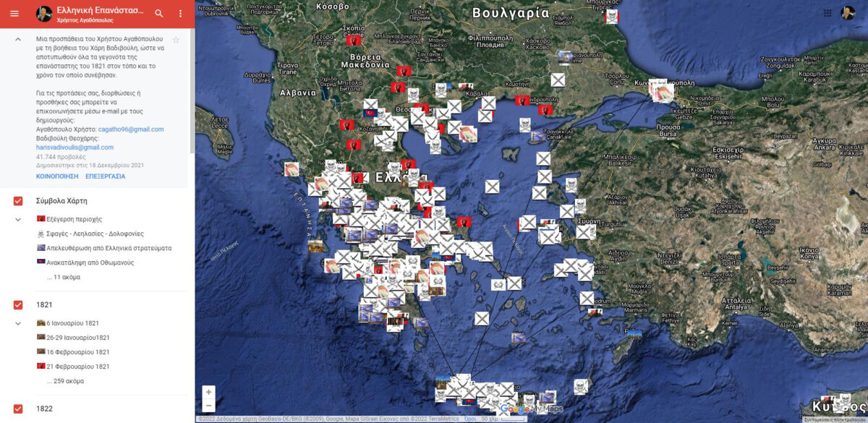Open the harisvadivoulis@gmail.com email link

coord(75,147)
